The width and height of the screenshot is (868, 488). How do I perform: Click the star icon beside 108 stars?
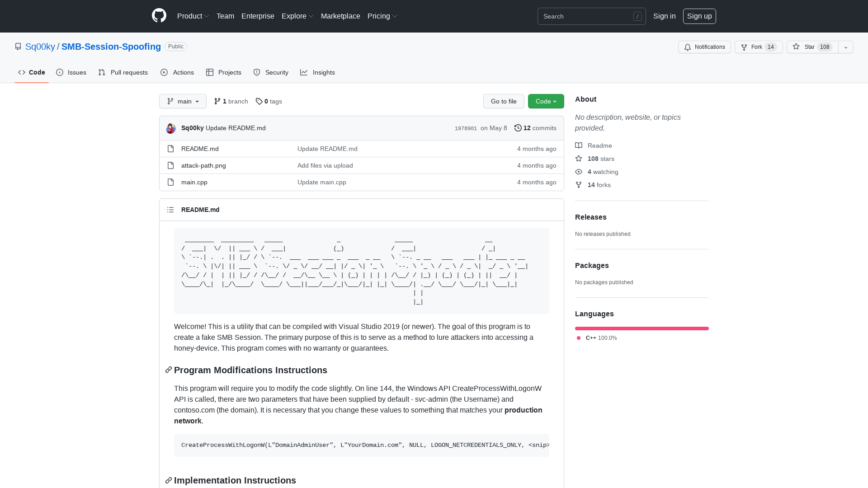click(x=579, y=159)
